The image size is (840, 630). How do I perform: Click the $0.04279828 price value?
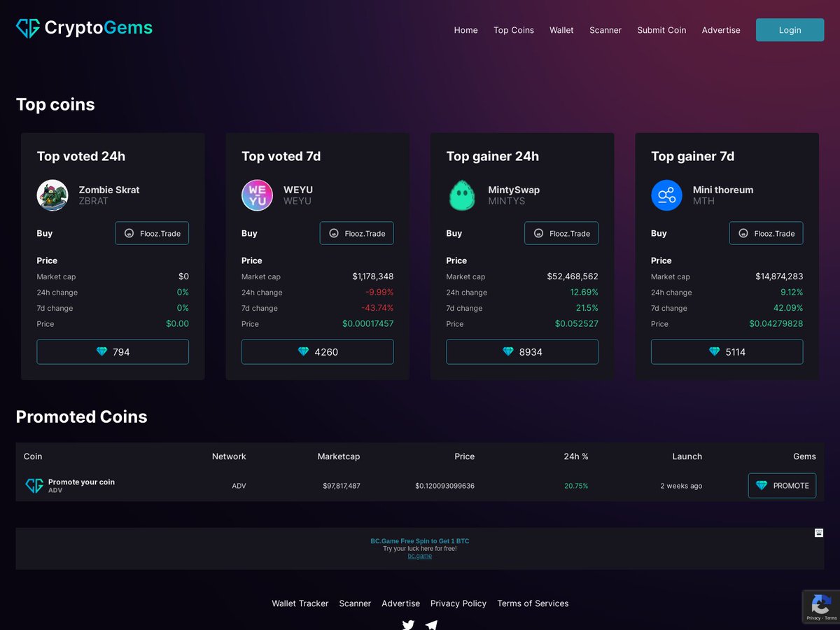point(776,323)
